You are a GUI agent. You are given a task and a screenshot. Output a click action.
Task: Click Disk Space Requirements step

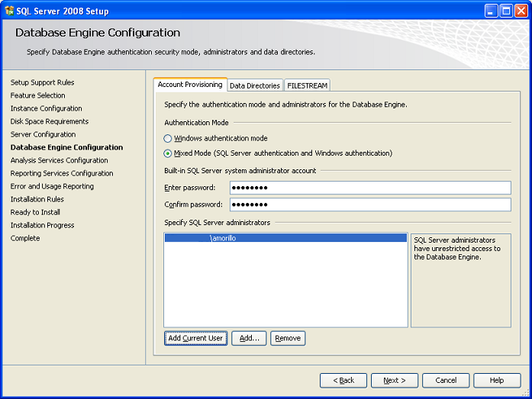pos(50,121)
